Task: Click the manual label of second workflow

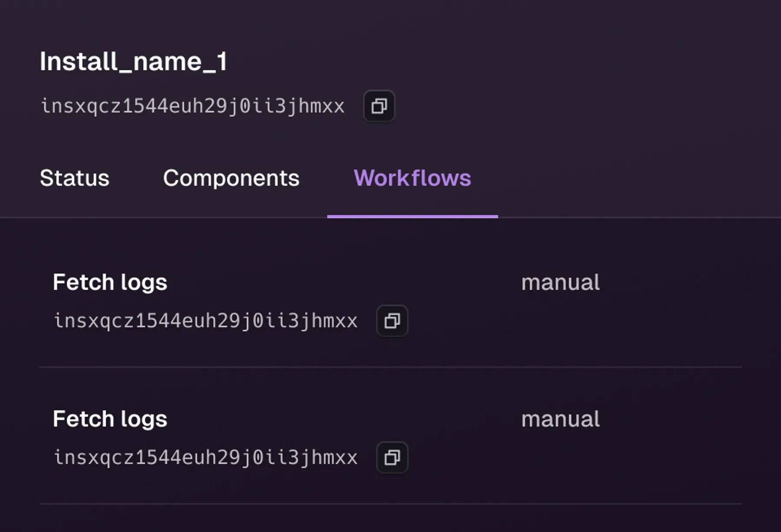Action: 561,419
